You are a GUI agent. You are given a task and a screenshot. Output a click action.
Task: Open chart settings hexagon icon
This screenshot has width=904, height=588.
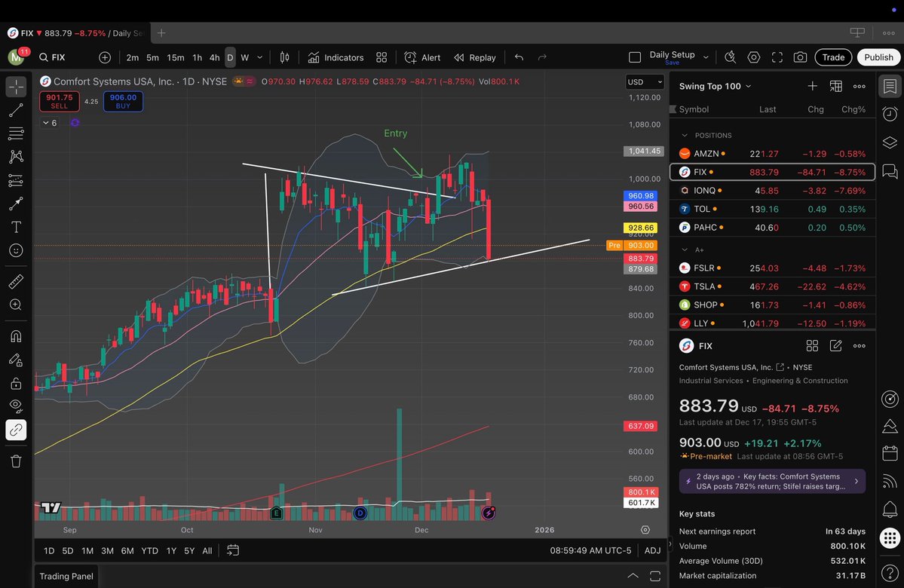coord(753,57)
